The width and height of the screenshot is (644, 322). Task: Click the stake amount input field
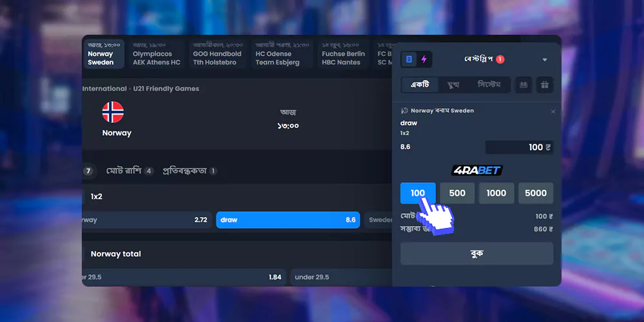click(x=519, y=147)
